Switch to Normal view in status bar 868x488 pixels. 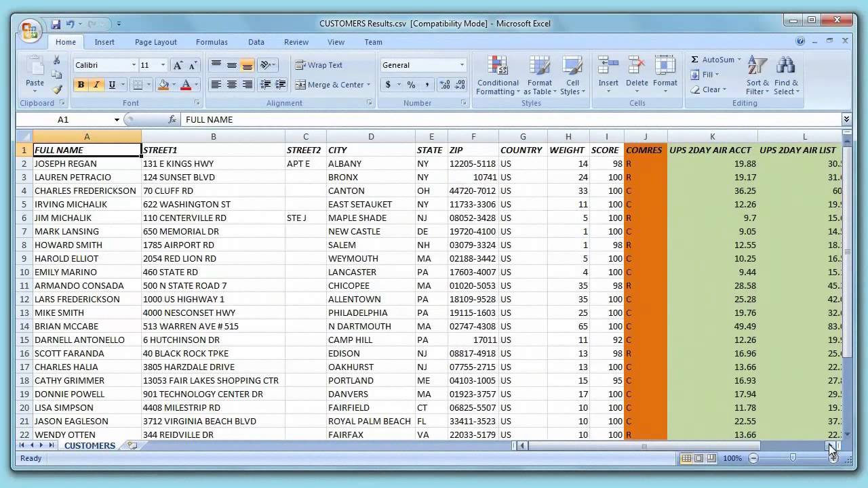686,458
